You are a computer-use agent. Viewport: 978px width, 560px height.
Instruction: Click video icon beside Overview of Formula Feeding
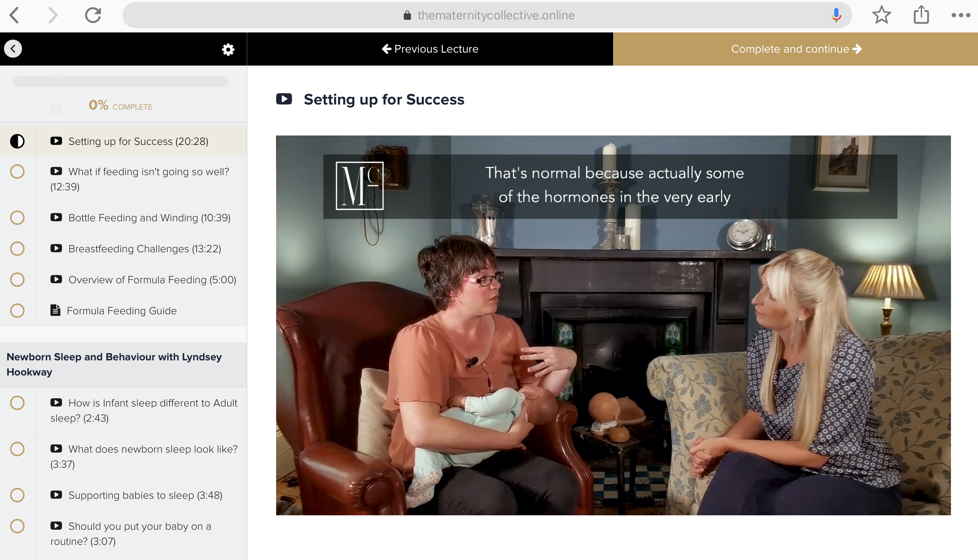coord(56,279)
